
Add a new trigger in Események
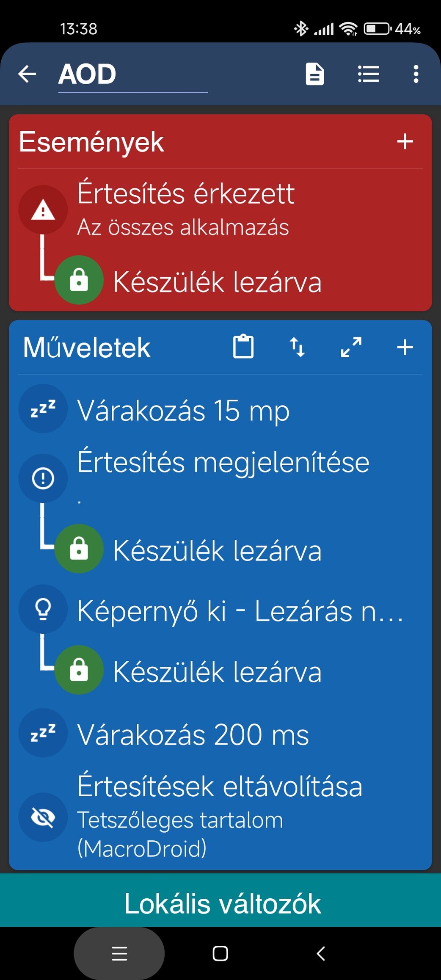click(405, 141)
